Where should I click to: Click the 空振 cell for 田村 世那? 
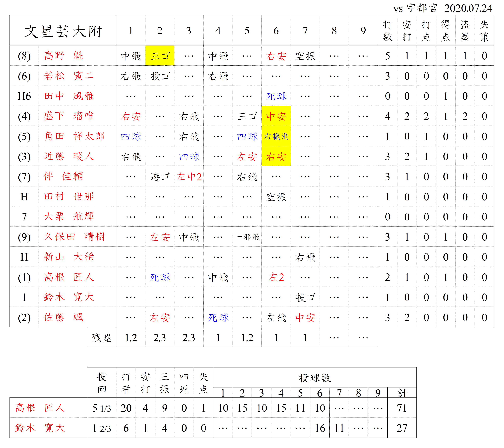276,197
